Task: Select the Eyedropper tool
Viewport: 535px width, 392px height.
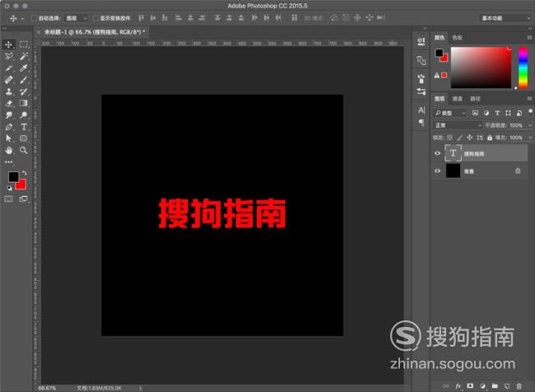Action: coord(24,68)
